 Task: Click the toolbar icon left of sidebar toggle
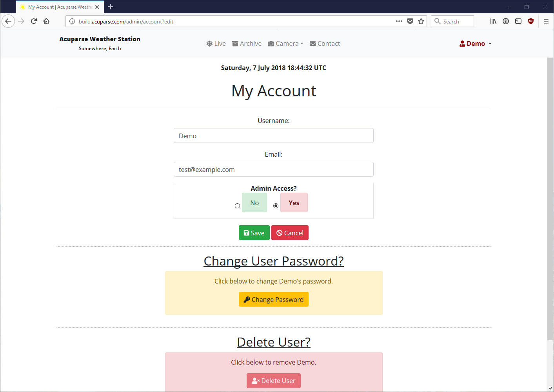coord(506,21)
